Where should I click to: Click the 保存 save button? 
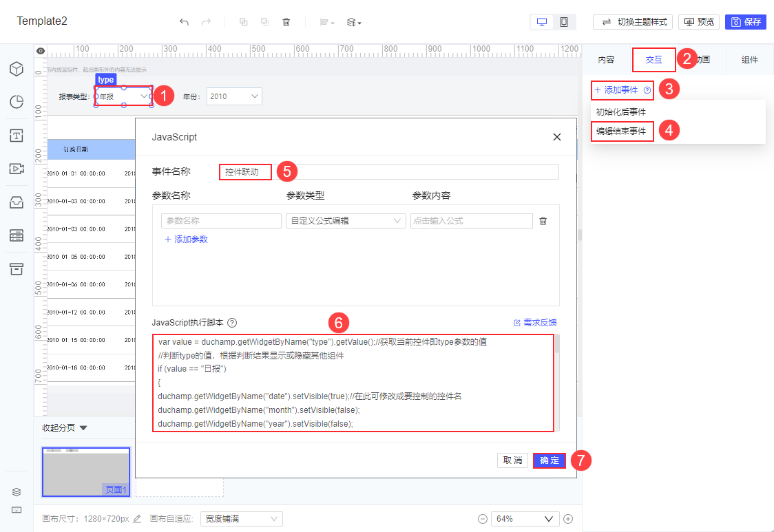[745, 21]
